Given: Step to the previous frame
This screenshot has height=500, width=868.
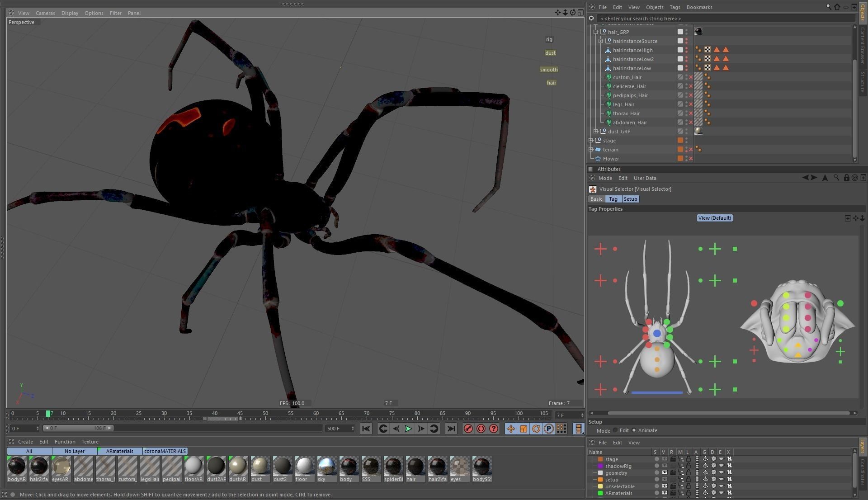Looking at the screenshot, I should tap(396, 429).
